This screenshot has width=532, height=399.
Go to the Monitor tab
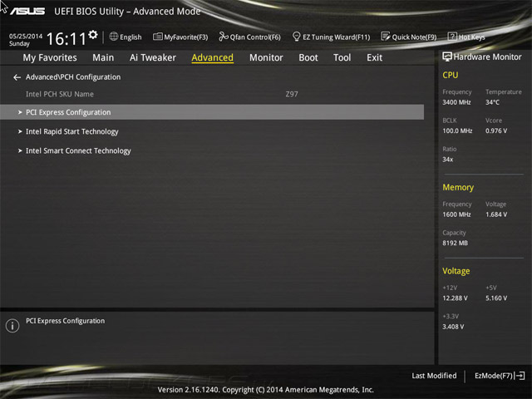(266, 57)
